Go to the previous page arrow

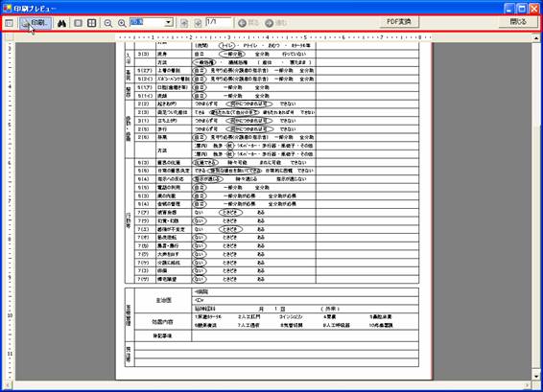(x=184, y=23)
